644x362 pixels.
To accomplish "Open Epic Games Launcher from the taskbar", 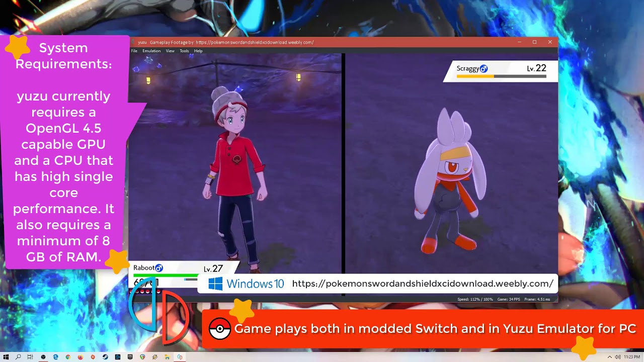I will pos(130,357).
